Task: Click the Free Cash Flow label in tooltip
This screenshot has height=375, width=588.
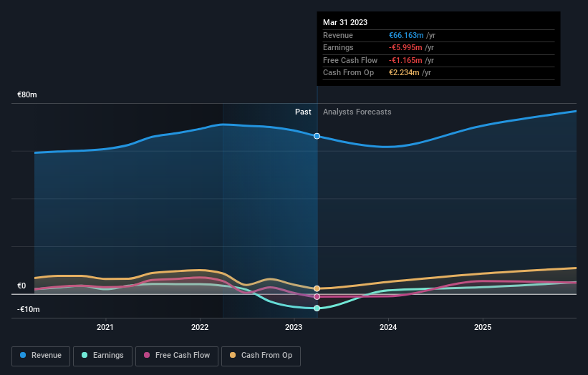Action: (x=350, y=60)
